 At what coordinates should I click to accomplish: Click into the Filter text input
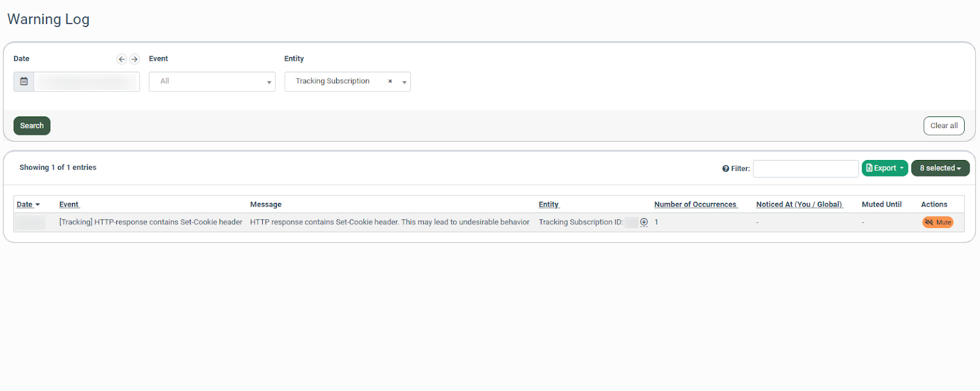click(x=805, y=169)
